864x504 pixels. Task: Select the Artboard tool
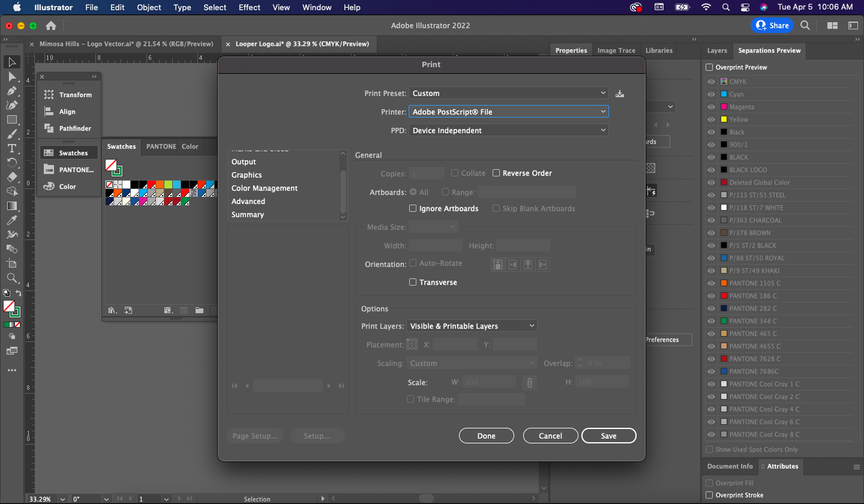[11, 263]
